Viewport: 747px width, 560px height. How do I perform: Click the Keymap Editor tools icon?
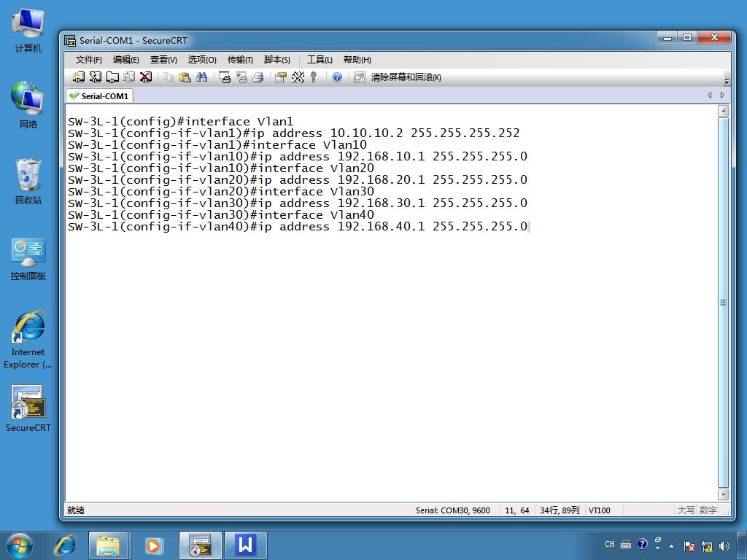coord(298,77)
